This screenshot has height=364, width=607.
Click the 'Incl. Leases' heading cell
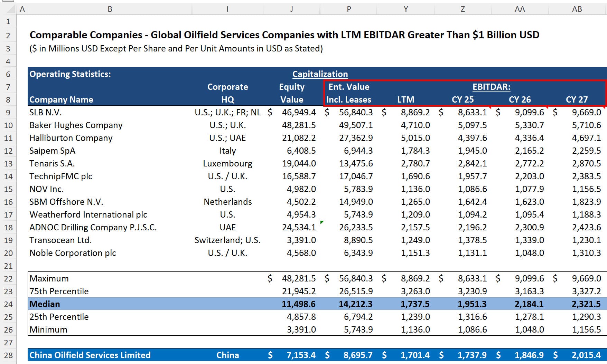pyautogui.click(x=349, y=99)
